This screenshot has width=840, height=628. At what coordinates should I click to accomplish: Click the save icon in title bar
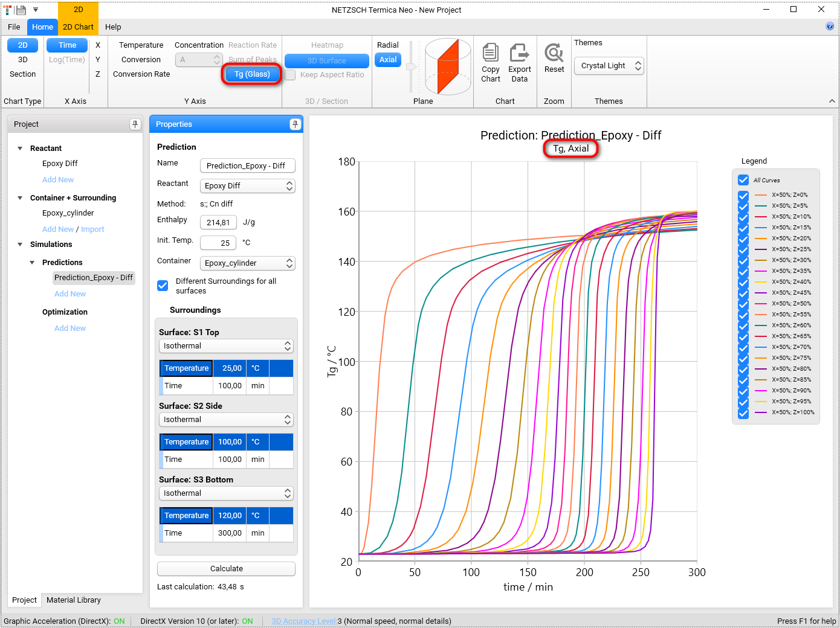click(x=21, y=10)
